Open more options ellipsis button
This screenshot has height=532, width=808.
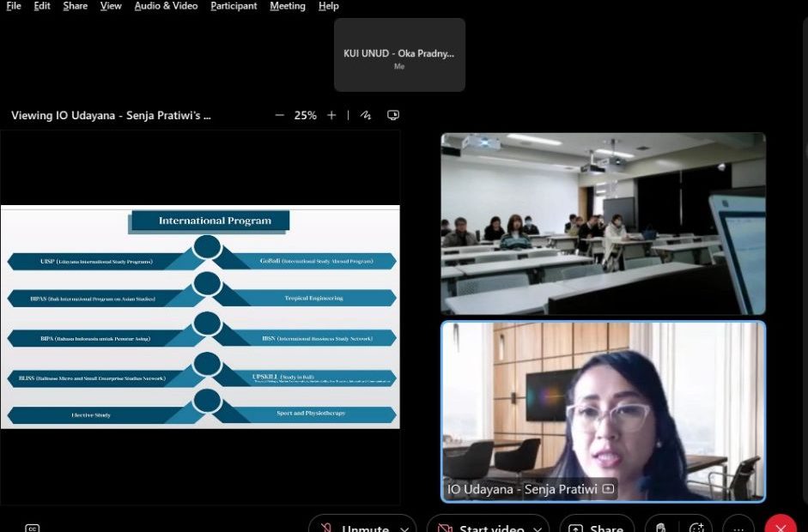[x=738, y=528]
